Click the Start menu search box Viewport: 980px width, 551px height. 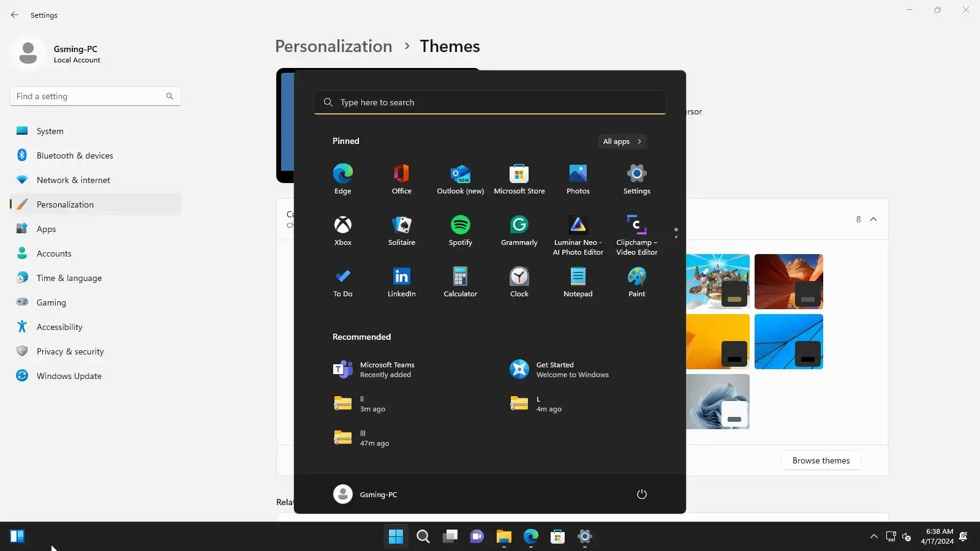[x=490, y=102]
